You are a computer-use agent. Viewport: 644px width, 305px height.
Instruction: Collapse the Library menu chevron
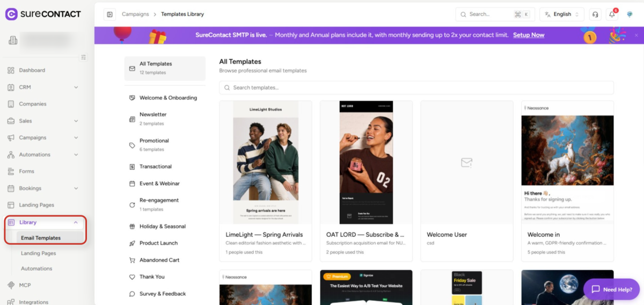click(x=76, y=222)
